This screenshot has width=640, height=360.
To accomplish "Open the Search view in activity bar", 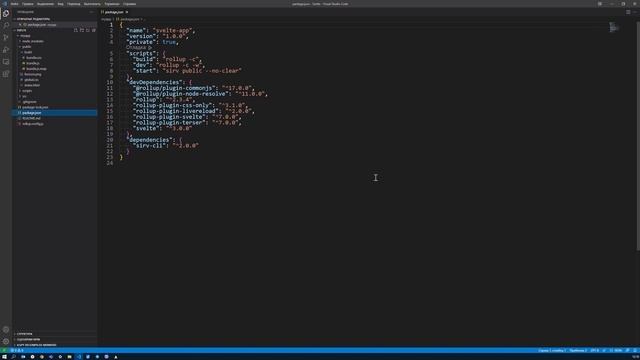I will [6, 26].
